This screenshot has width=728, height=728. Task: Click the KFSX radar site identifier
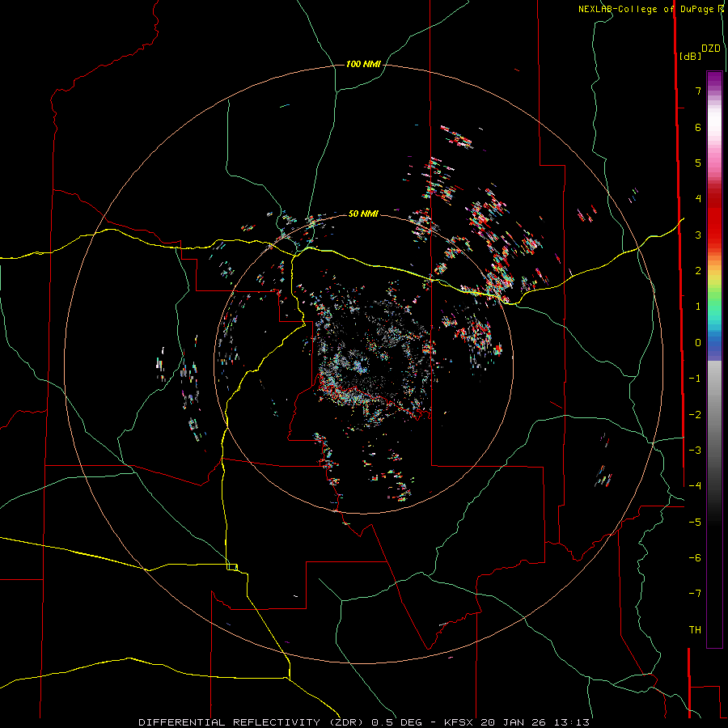459,722
